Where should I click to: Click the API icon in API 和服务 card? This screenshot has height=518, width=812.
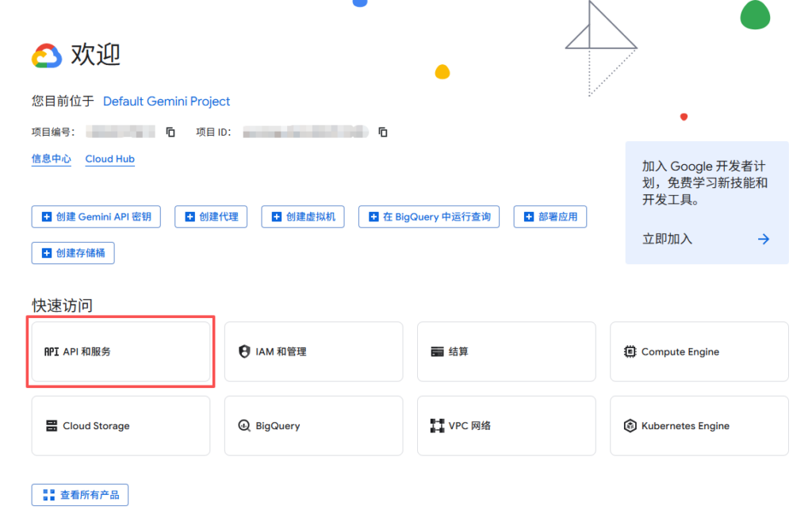click(52, 351)
